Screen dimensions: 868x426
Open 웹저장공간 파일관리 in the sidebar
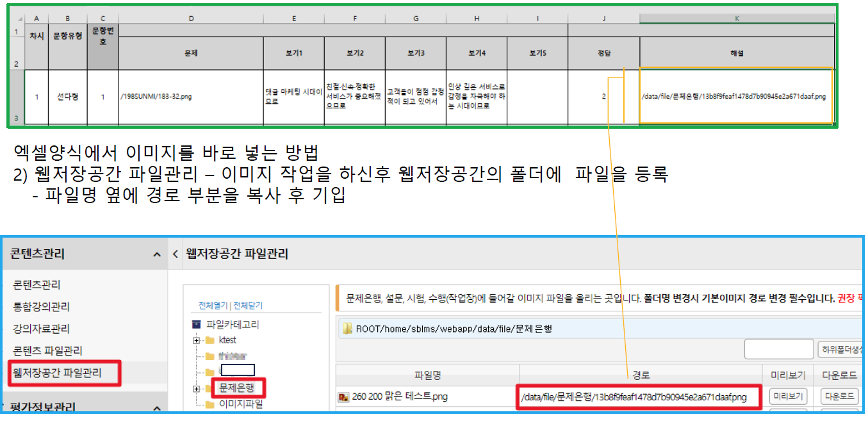point(57,372)
